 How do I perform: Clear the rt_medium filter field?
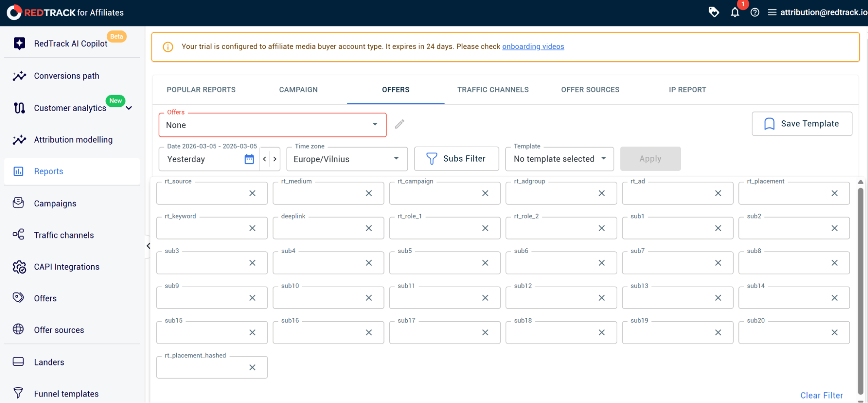click(369, 193)
